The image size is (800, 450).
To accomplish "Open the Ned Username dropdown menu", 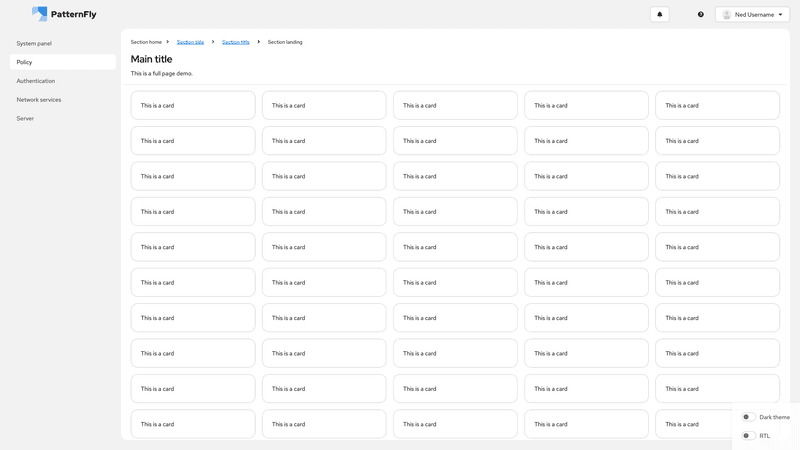I will pos(752,14).
